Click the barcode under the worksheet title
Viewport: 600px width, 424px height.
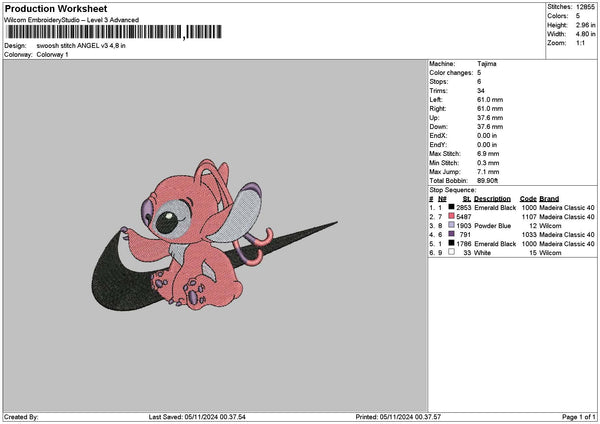coord(114,32)
